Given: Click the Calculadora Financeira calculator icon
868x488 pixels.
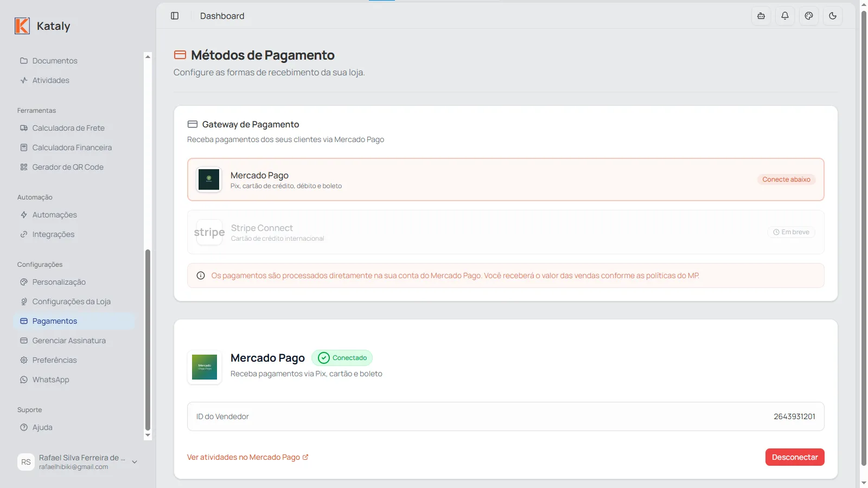Looking at the screenshot, I should [x=24, y=147].
